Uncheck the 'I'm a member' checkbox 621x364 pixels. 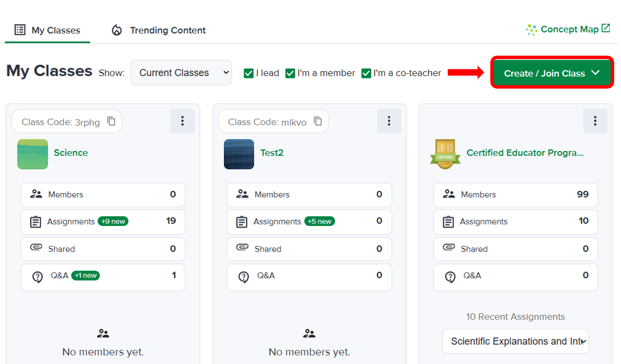[x=290, y=73]
